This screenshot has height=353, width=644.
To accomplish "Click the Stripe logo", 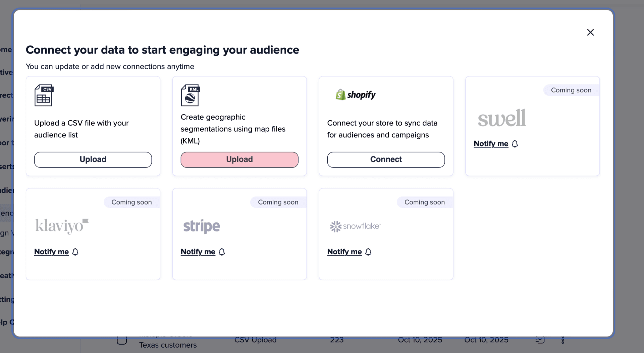I will point(202,226).
